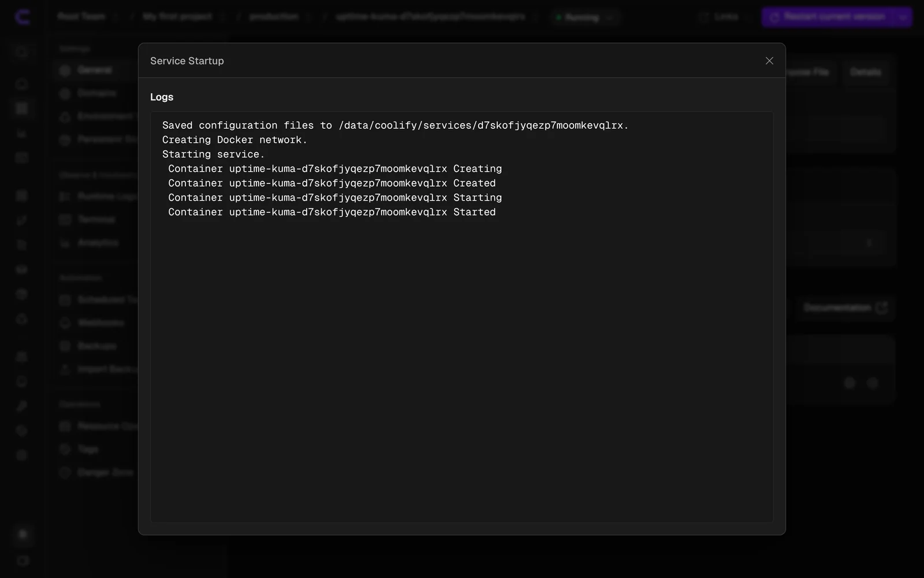Screen dimensions: 924x578
Task: Open the Documentation link behind the dialog
Action: click(x=846, y=307)
